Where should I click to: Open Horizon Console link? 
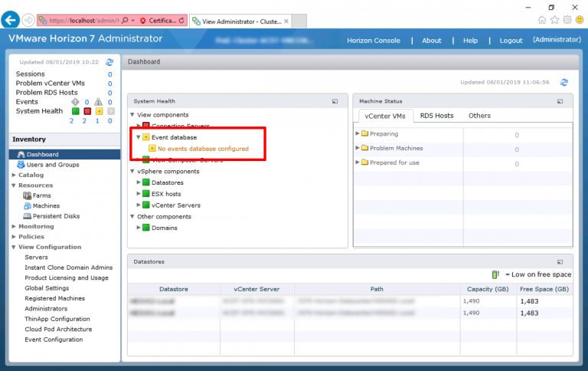pyautogui.click(x=374, y=41)
